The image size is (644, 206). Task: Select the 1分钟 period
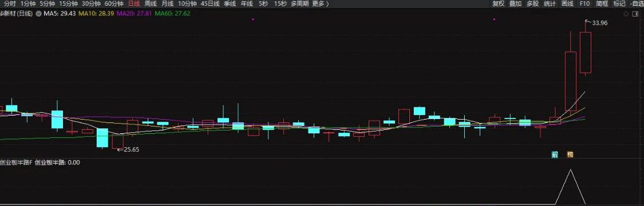(29, 3)
